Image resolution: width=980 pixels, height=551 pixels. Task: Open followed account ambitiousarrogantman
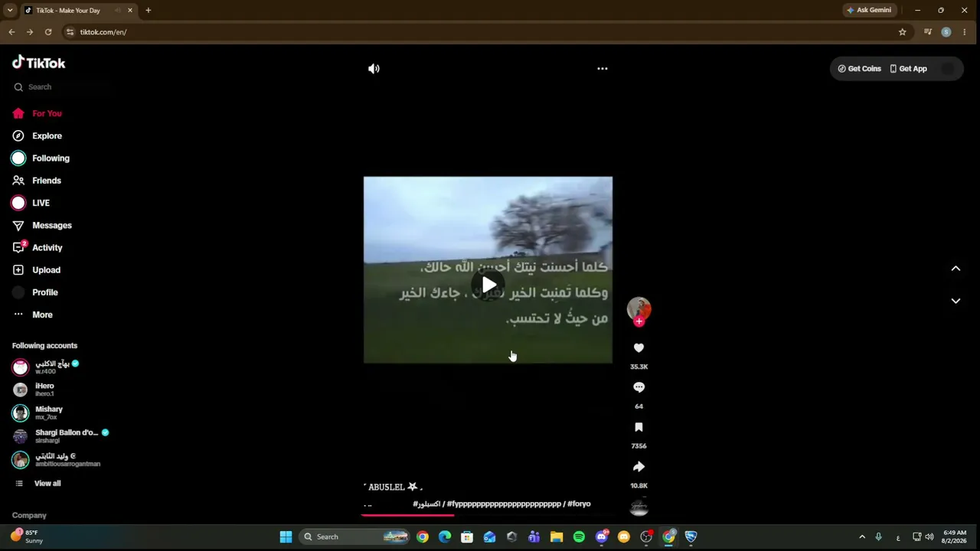coord(57,460)
